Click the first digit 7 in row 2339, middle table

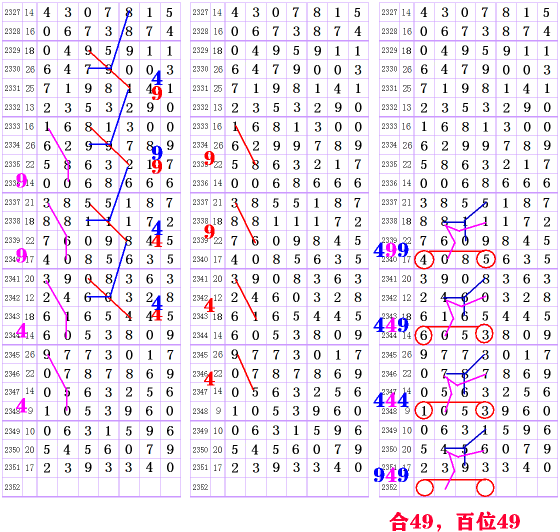235,241
